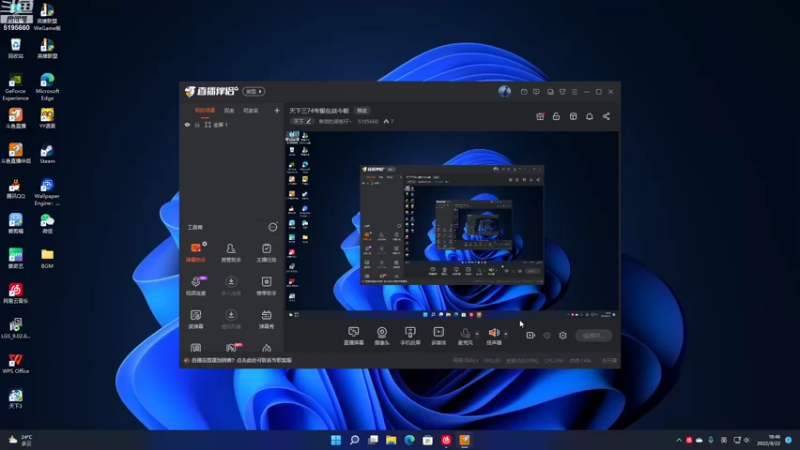The image size is (800, 450).
Task: Click the greyed download tool in second toolbox row
Action: click(231, 286)
